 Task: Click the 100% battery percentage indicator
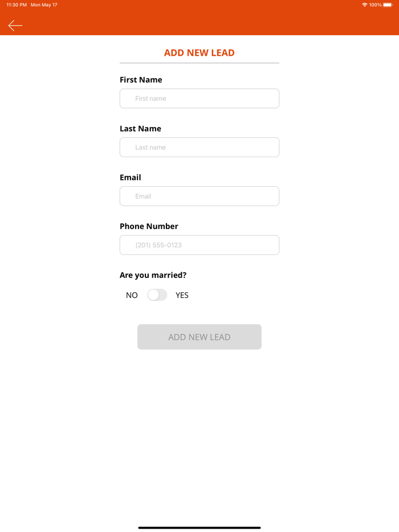(x=377, y=5)
